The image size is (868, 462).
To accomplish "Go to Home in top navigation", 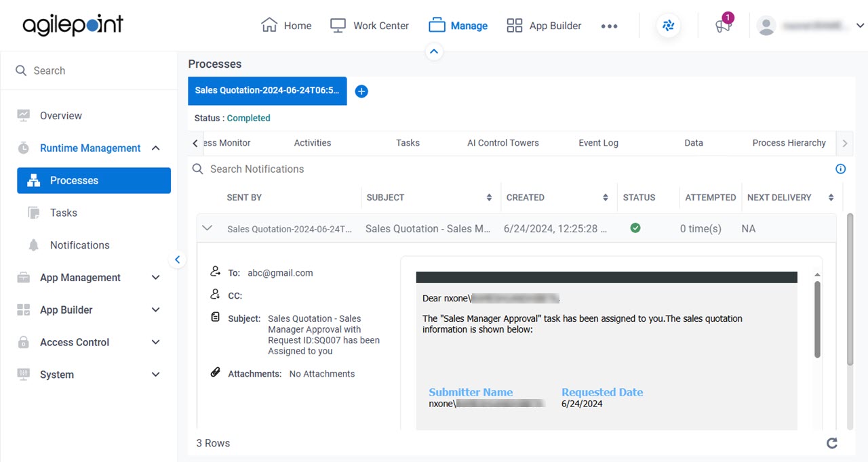I will [x=286, y=26].
